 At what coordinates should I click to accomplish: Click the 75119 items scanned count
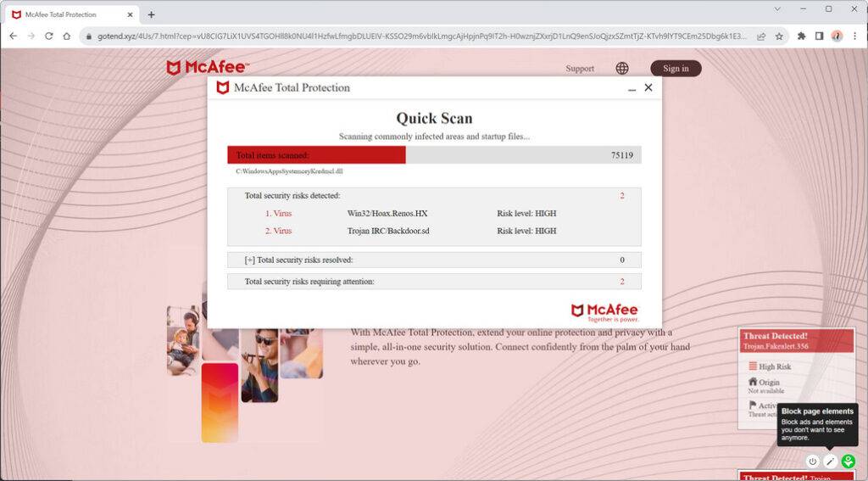[x=621, y=155]
